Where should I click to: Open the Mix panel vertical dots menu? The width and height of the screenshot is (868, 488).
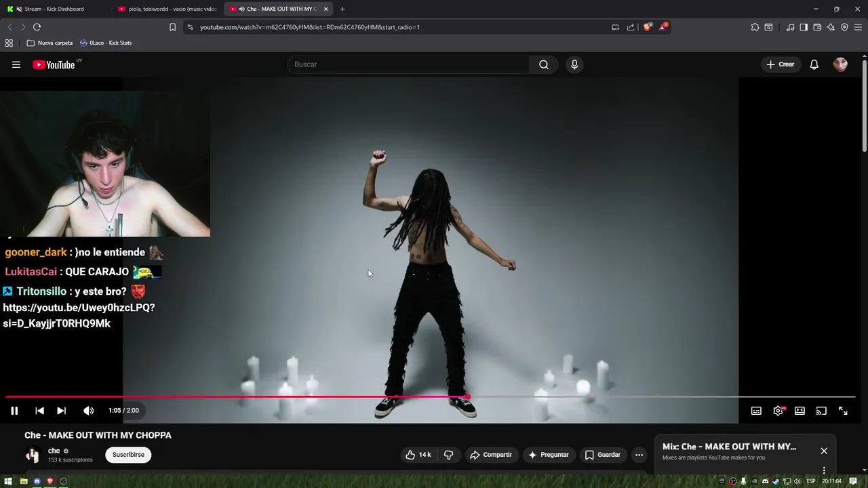[824, 470]
